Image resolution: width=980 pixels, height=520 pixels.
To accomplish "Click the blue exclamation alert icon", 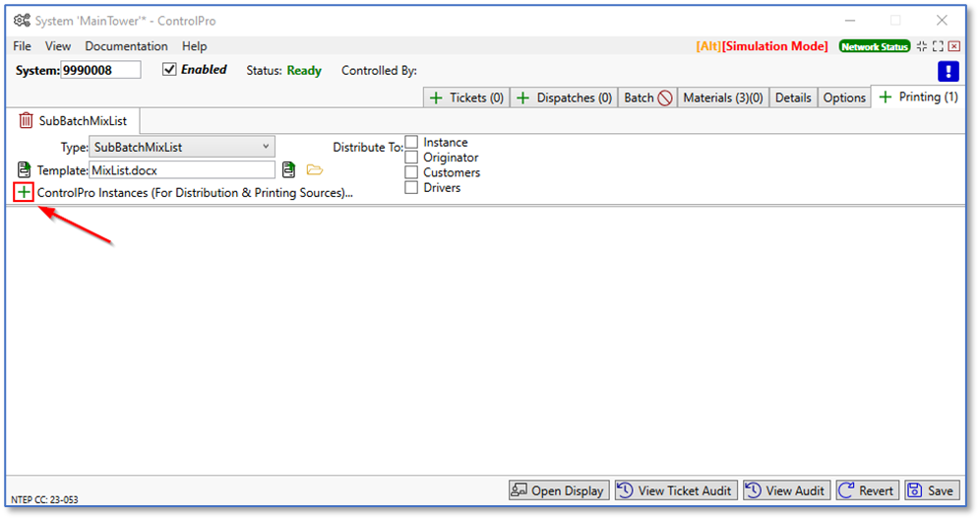I will [949, 71].
